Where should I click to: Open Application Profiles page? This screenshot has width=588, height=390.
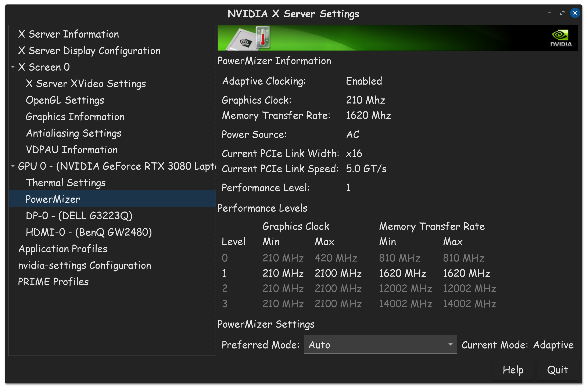point(63,249)
